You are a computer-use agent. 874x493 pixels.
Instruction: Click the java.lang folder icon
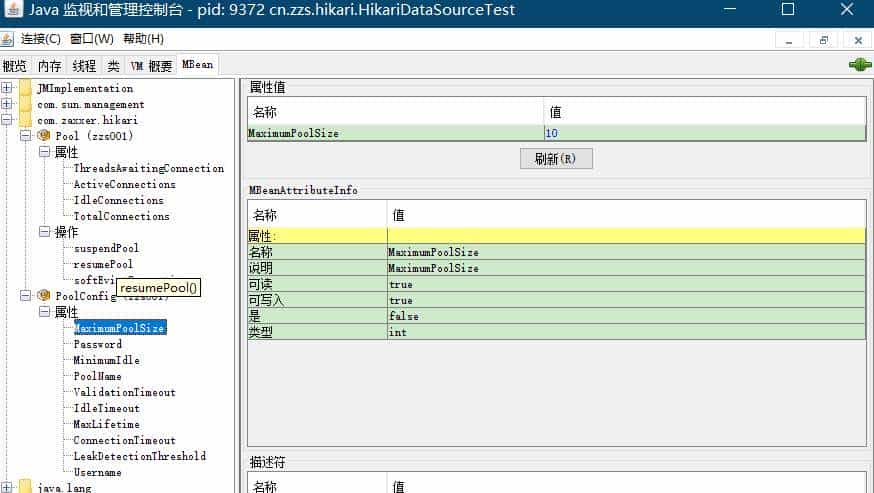[x=26, y=487]
